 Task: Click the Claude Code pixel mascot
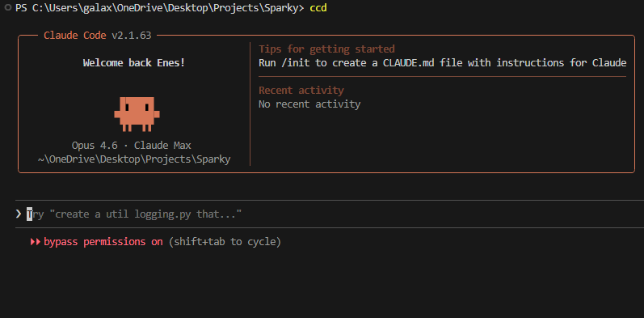[x=137, y=114]
